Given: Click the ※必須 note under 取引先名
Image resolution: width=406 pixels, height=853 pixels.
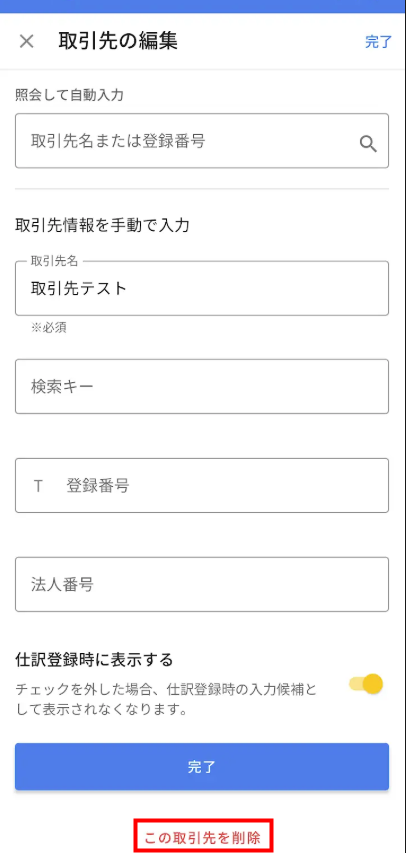Looking at the screenshot, I should pos(49,328).
